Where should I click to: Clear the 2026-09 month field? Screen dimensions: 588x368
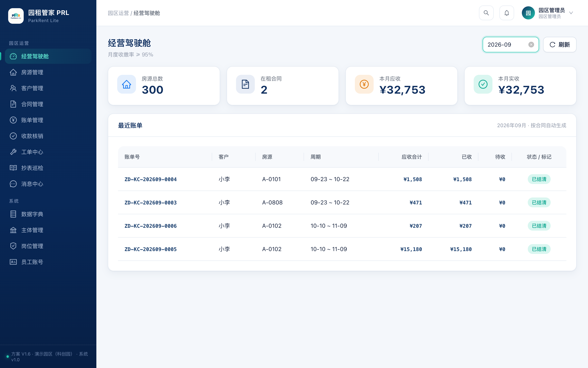pos(531,45)
